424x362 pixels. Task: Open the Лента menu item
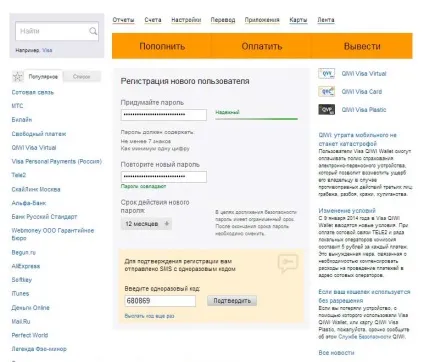pos(326,20)
